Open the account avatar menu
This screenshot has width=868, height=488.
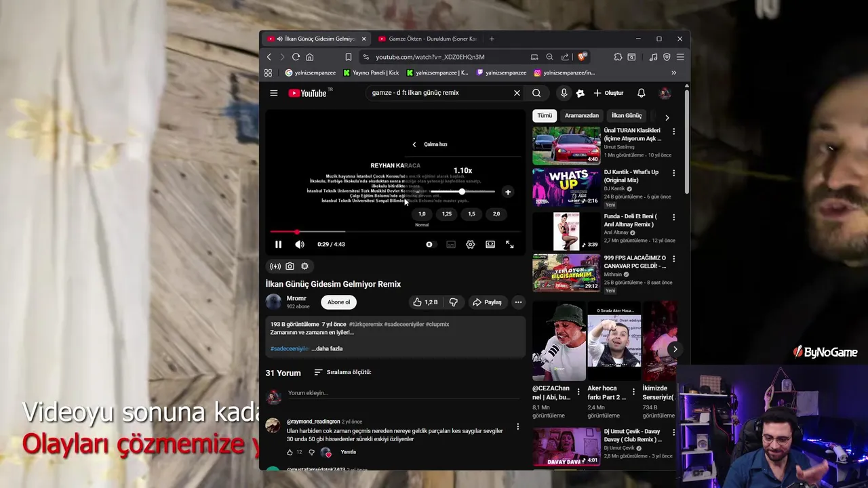click(665, 93)
